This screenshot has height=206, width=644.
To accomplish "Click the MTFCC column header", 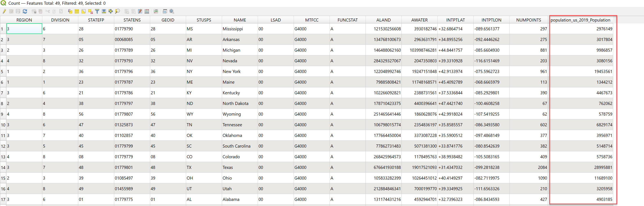I will [x=312, y=20].
